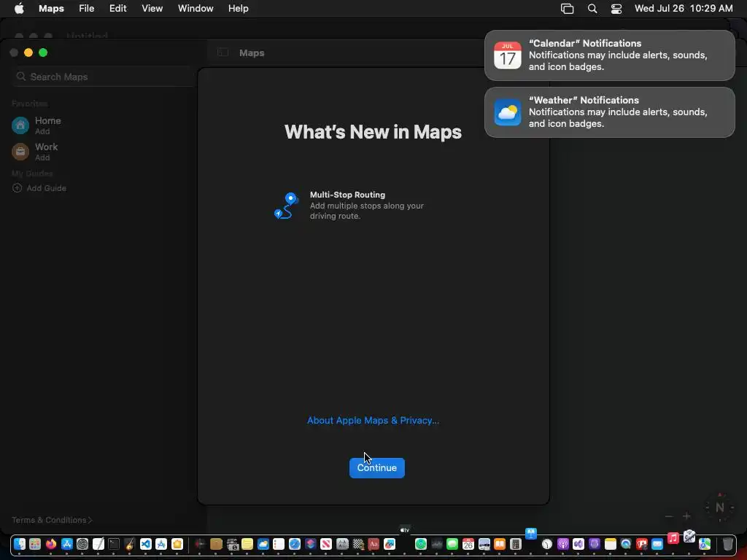The height and width of the screenshot is (560, 747).
Task: Open Terminal from the Dock
Action: pos(114,544)
